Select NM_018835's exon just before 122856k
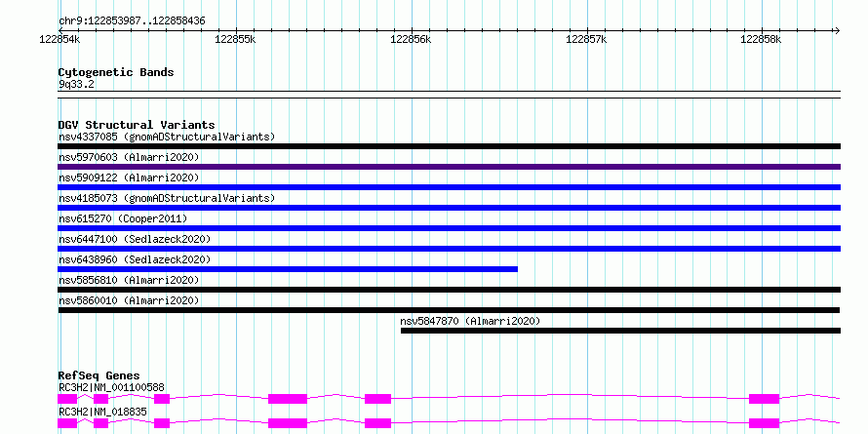868x434 pixels. [378, 423]
